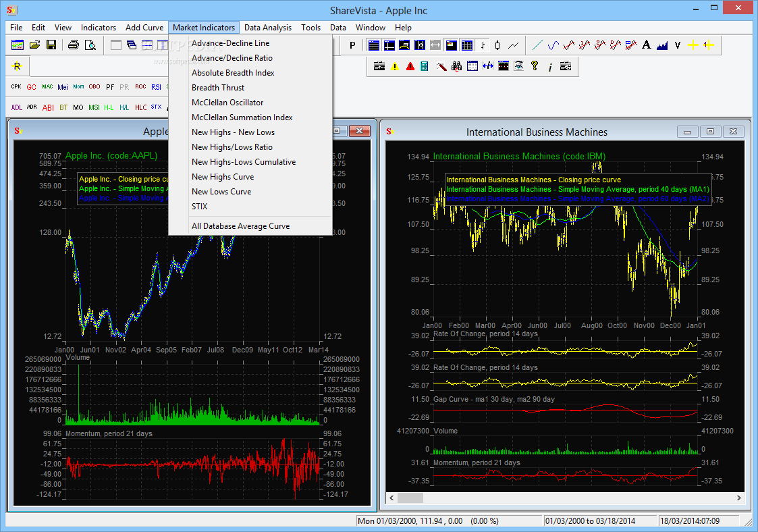Select the bar chart style icon
This screenshot has width=758, height=532.
tap(483, 45)
